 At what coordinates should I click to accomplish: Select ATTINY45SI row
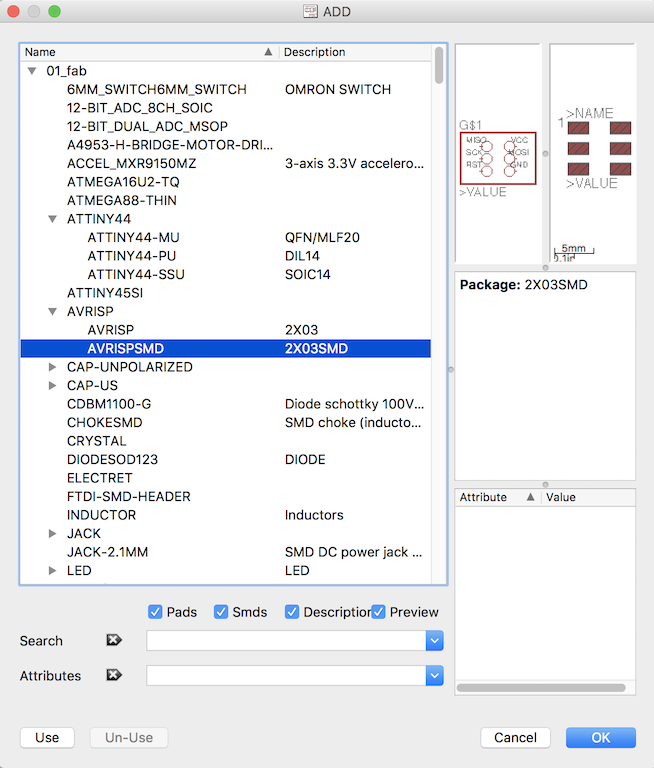(x=225, y=293)
